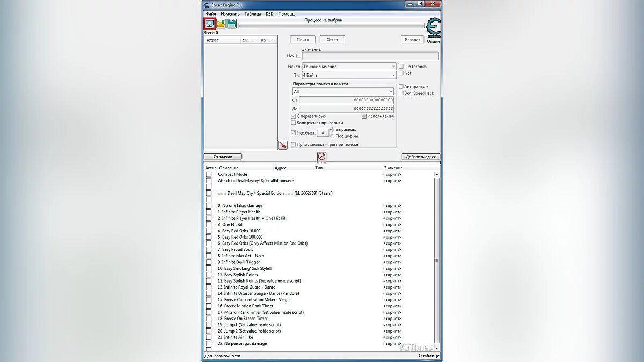Open cheat table with the folder icon
This screenshot has height=362, width=644.
[221, 24]
